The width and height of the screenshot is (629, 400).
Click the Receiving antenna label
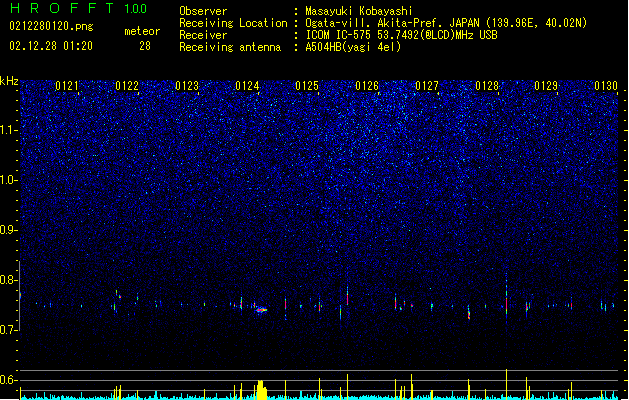[x=230, y=47]
